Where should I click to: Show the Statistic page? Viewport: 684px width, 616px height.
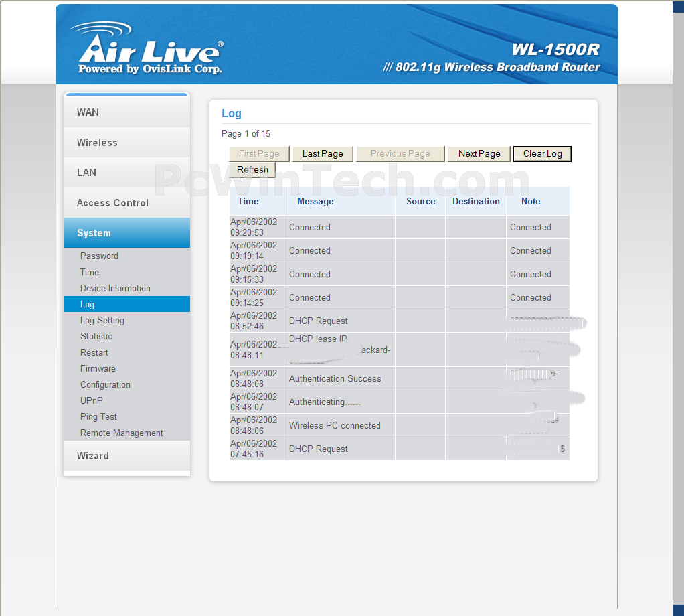96,337
